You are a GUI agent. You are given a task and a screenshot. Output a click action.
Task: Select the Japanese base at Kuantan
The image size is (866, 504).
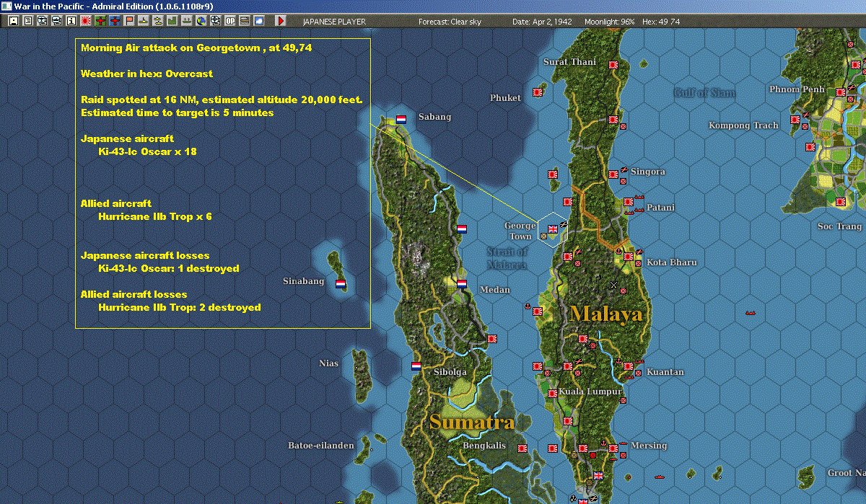coord(629,366)
